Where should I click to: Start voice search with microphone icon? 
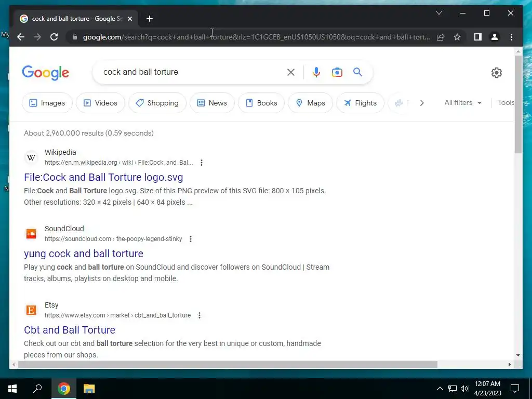[x=316, y=72]
